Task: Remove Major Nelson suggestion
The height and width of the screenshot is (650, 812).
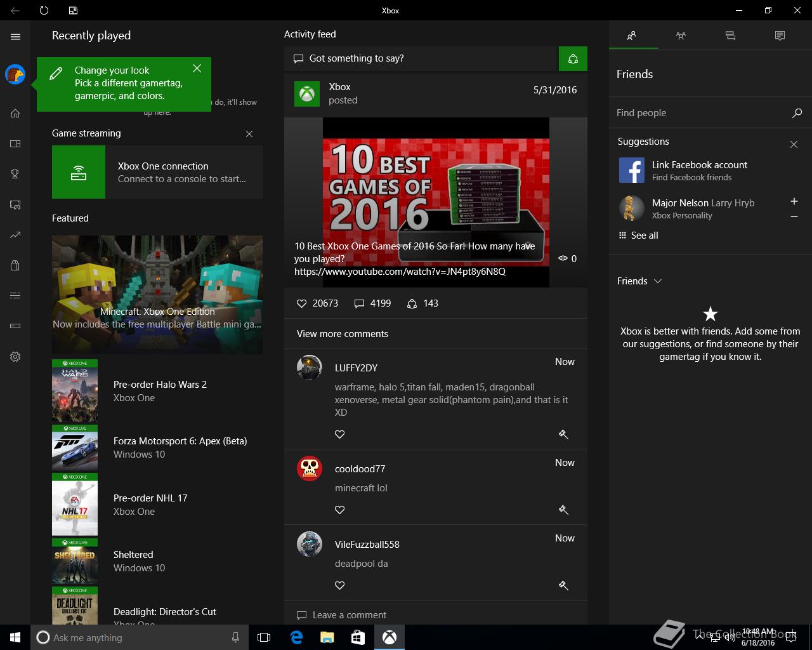Action: pos(794,216)
